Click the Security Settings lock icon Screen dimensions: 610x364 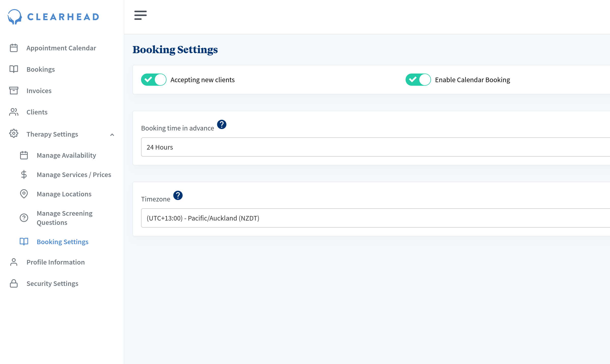pos(14,283)
